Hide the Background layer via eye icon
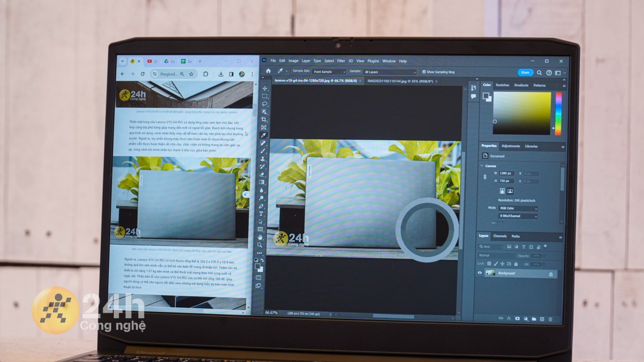The image size is (644, 362). pos(479,273)
